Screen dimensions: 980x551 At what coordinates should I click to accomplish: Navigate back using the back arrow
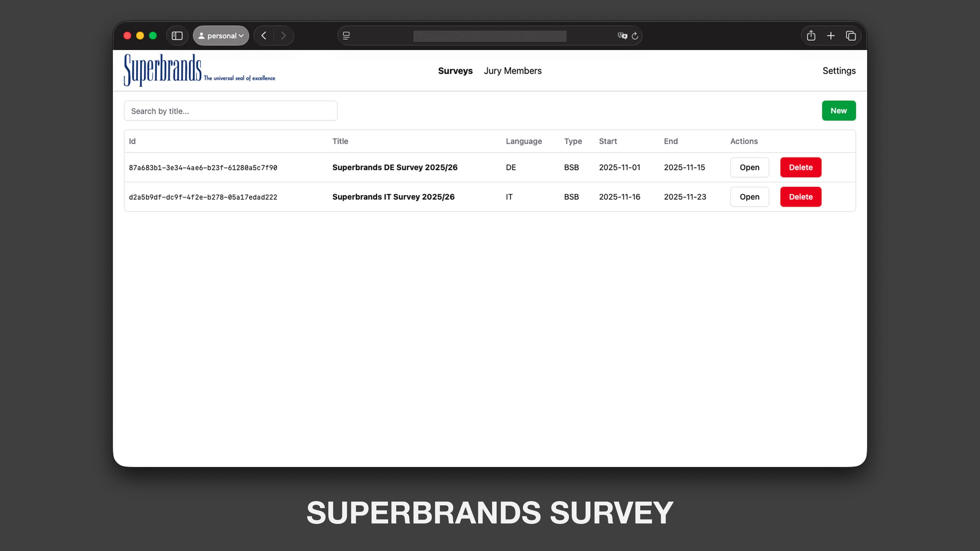coord(264,35)
